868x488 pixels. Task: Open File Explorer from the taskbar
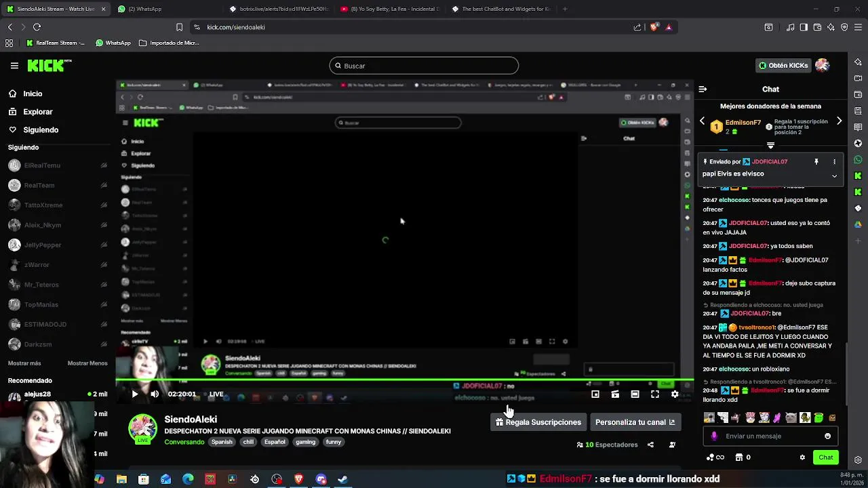121,479
